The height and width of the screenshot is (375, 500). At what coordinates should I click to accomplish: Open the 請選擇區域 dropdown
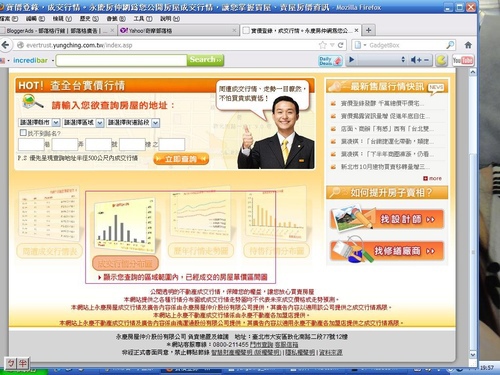click(x=83, y=123)
